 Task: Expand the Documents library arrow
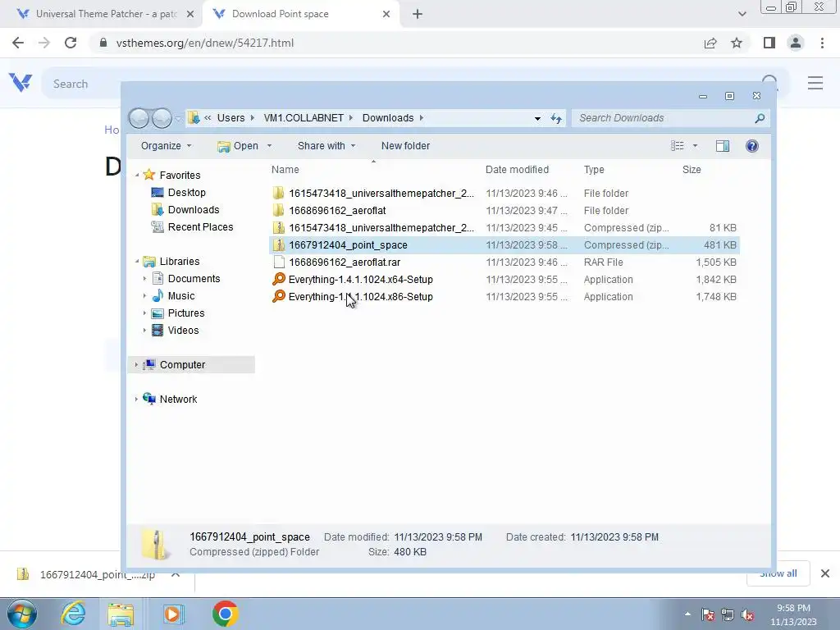[x=144, y=279]
